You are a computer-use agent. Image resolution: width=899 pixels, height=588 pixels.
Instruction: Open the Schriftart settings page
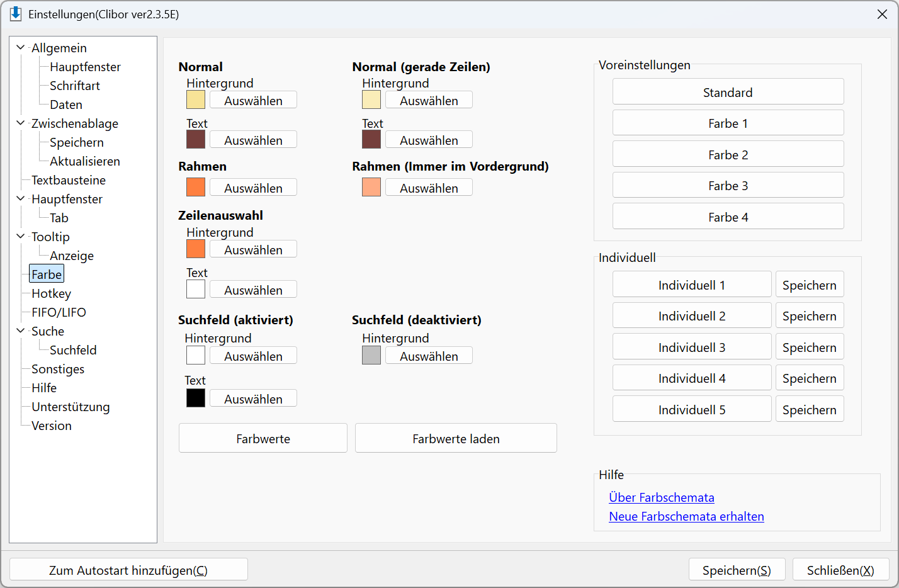coord(75,86)
